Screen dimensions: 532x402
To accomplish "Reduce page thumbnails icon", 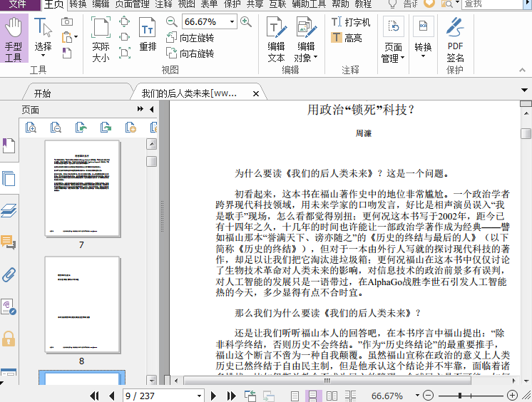I will pyautogui.click(x=56, y=128).
